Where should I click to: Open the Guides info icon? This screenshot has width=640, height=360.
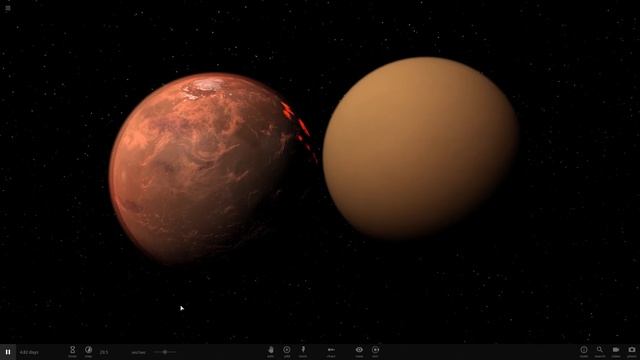584,351
